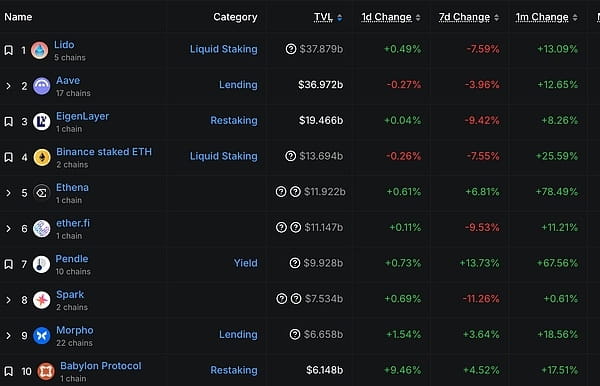The height and width of the screenshot is (386, 600).
Task: Click the Lido logo icon
Action: (x=39, y=50)
